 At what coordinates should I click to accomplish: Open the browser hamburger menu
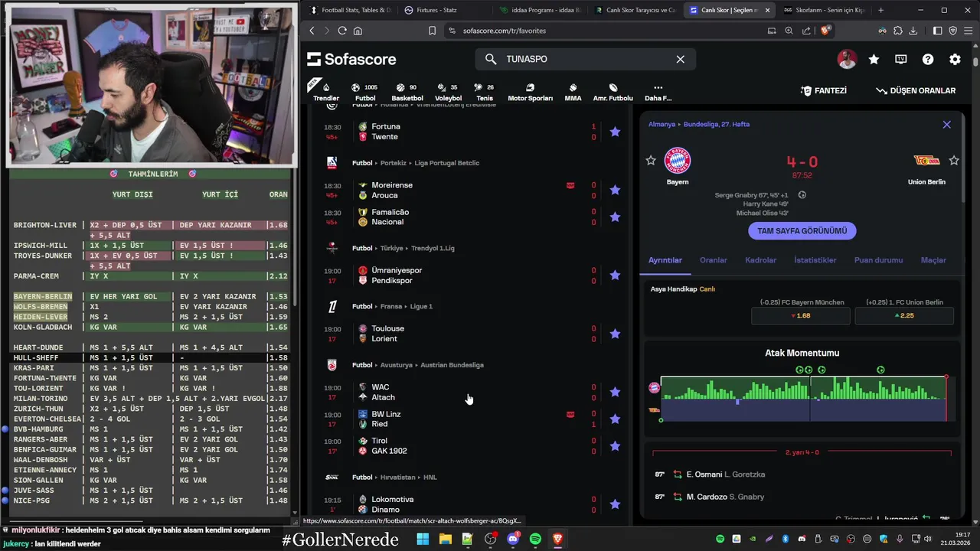[968, 31]
